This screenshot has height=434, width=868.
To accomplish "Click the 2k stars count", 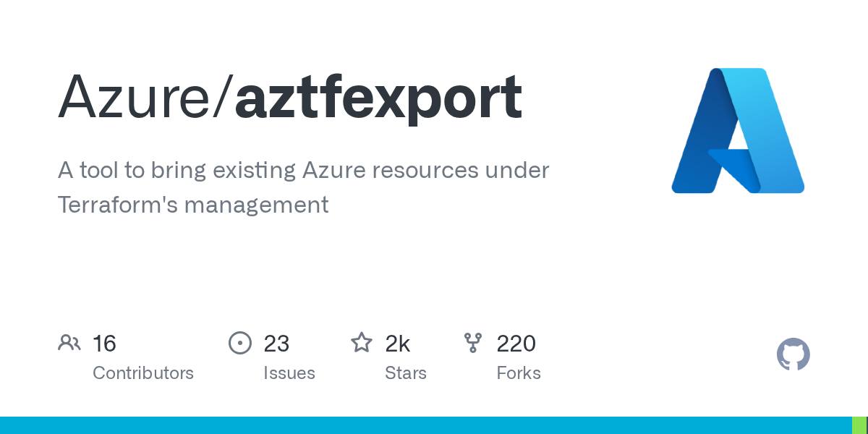I will [398, 344].
